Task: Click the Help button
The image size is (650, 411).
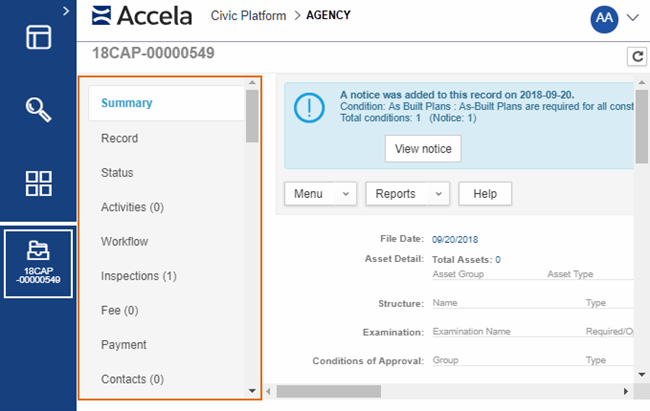Action: coord(485,194)
